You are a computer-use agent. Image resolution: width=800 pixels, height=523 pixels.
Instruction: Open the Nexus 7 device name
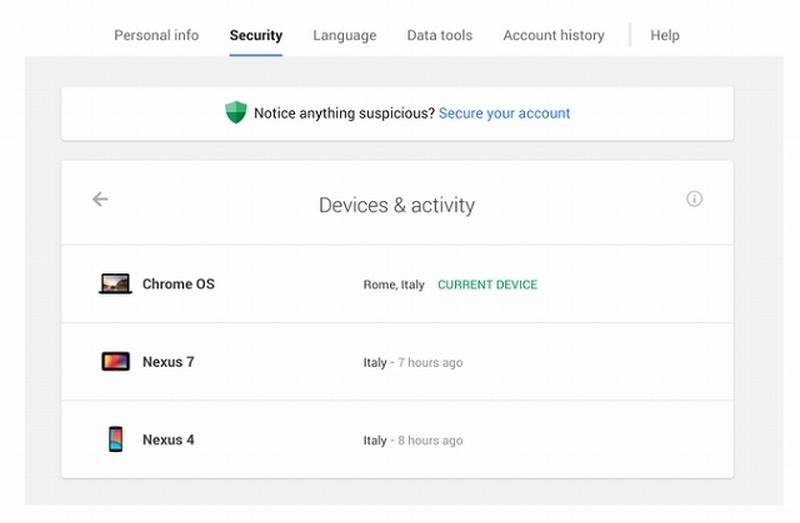point(168,362)
